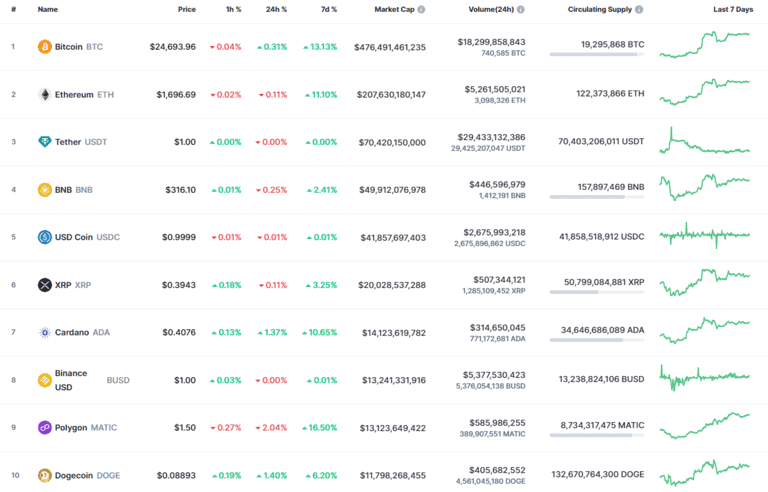Sort by 24h % column header

coord(275,9)
